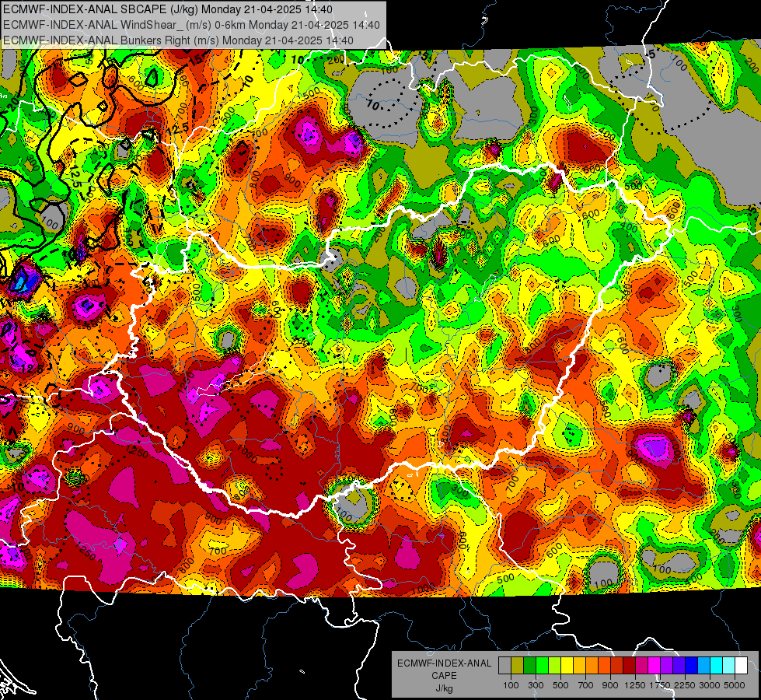Click the pale cyan swatch left of 5000
The image size is (761, 700).
pos(729,665)
